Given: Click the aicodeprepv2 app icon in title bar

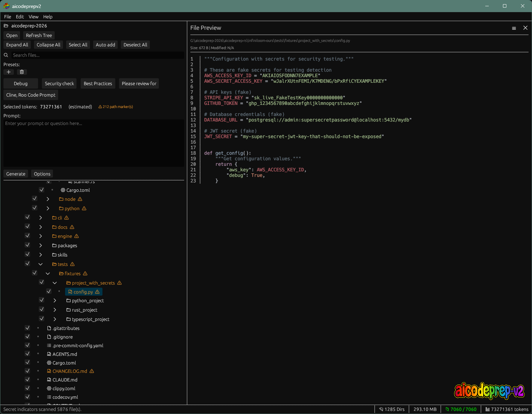Looking at the screenshot, I should point(6,6).
